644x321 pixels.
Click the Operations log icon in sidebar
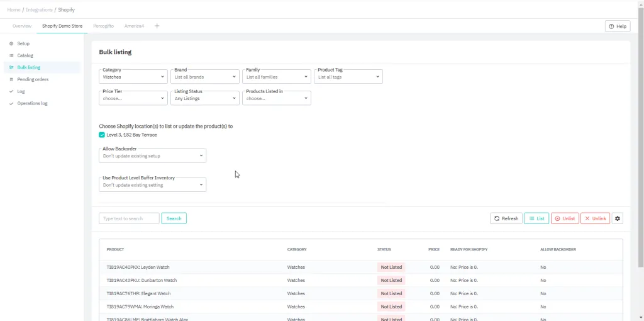pos(11,103)
